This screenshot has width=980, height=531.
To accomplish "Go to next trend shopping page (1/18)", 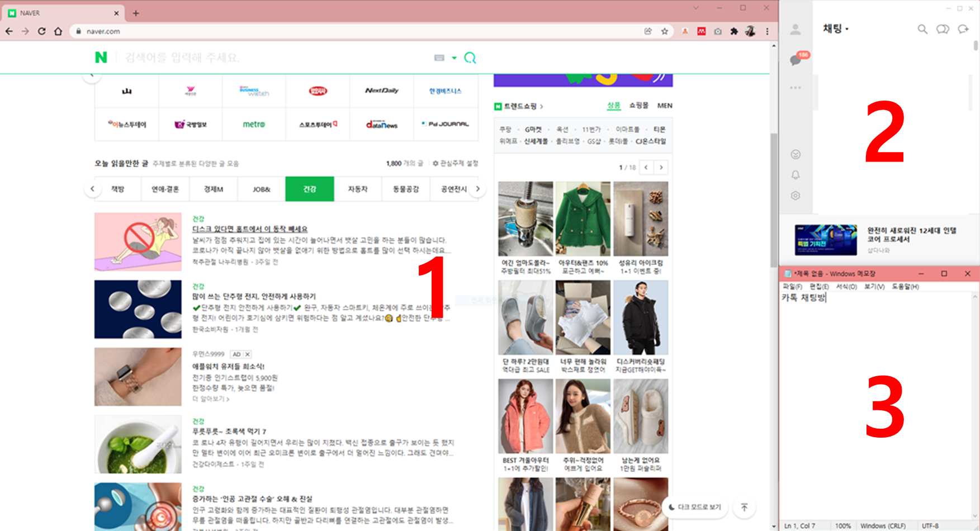I will point(661,167).
